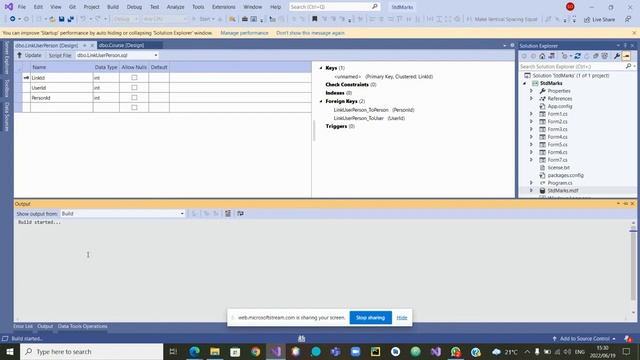This screenshot has width=640, height=360.
Task: Select Program.cs in Solution Explorer
Action: point(560,183)
